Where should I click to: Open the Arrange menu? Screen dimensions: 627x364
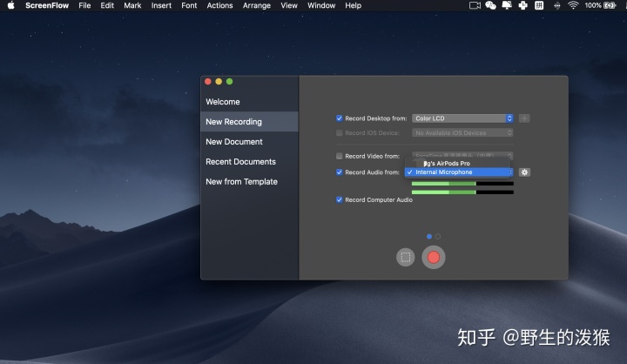pyautogui.click(x=257, y=5)
